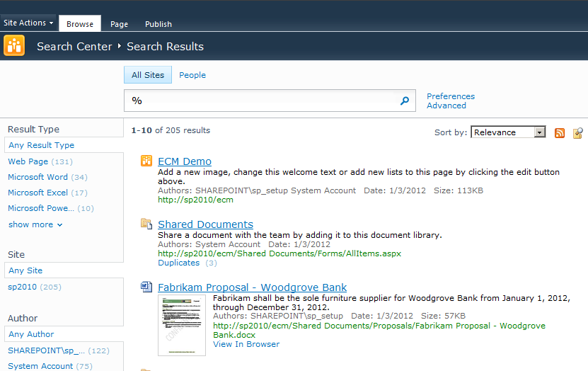Screen dimensions: 588x371
Task: Filter results by Web Page
Action: coord(28,161)
